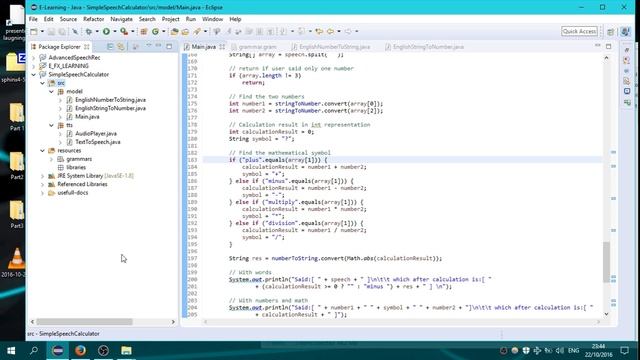Open dropdown arrow next to Run button

[115, 31]
